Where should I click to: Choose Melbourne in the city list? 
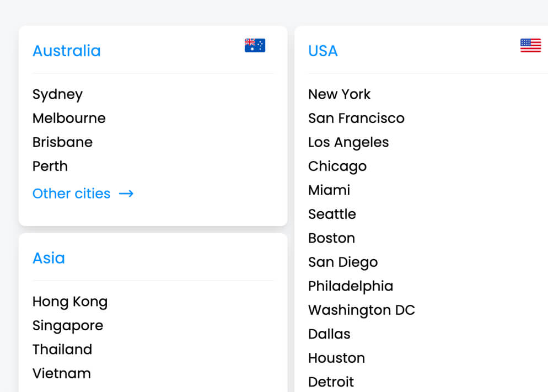coord(69,118)
